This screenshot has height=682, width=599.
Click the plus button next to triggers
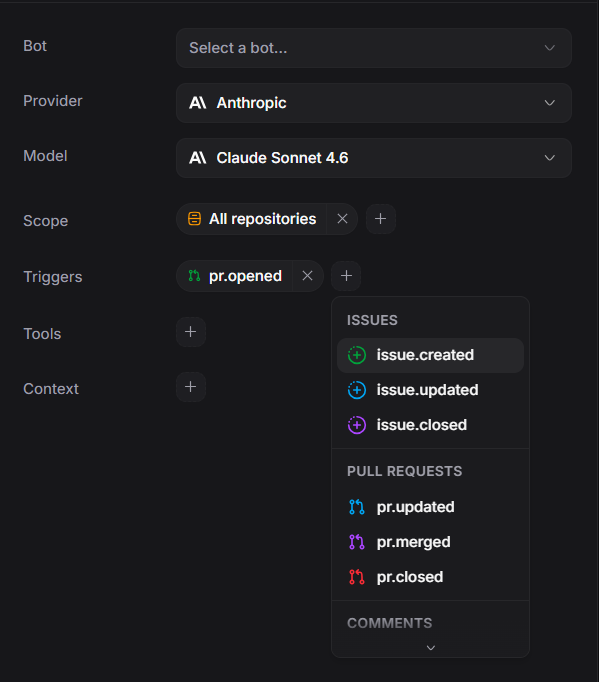(x=346, y=276)
